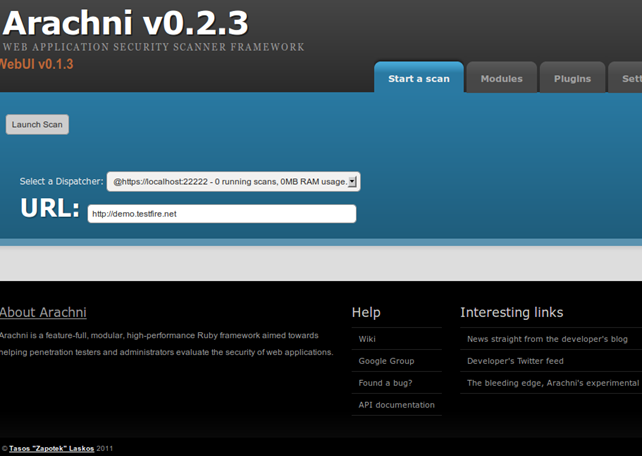This screenshot has height=456, width=642.
Task: Switch to the Modules tab
Action: pos(501,79)
